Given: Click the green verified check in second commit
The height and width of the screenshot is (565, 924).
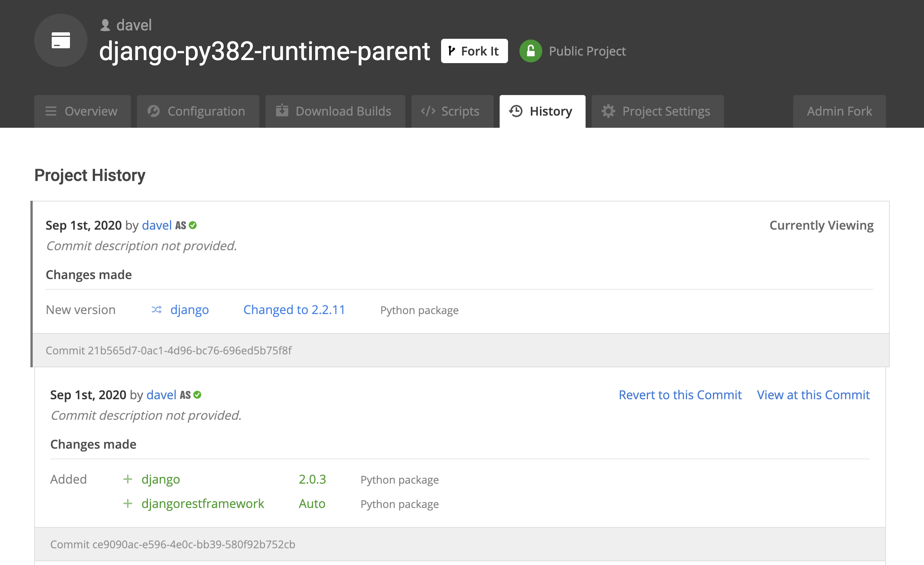Looking at the screenshot, I should pos(197,395).
